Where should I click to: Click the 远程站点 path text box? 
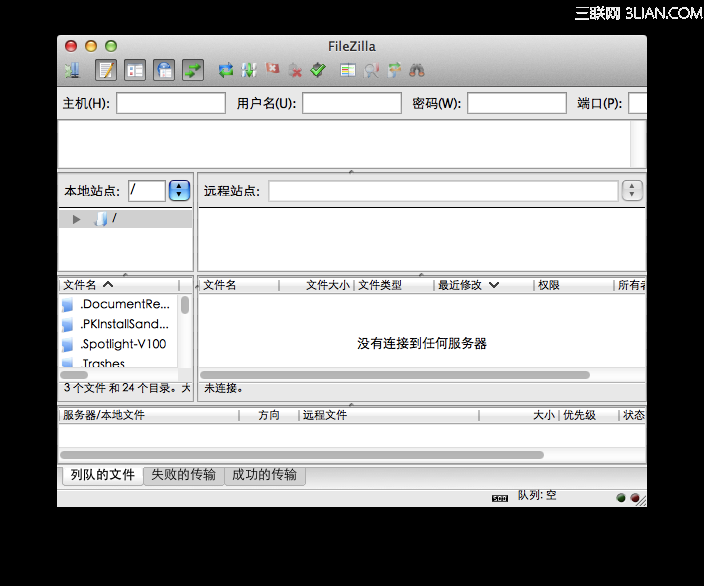click(x=444, y=191)
